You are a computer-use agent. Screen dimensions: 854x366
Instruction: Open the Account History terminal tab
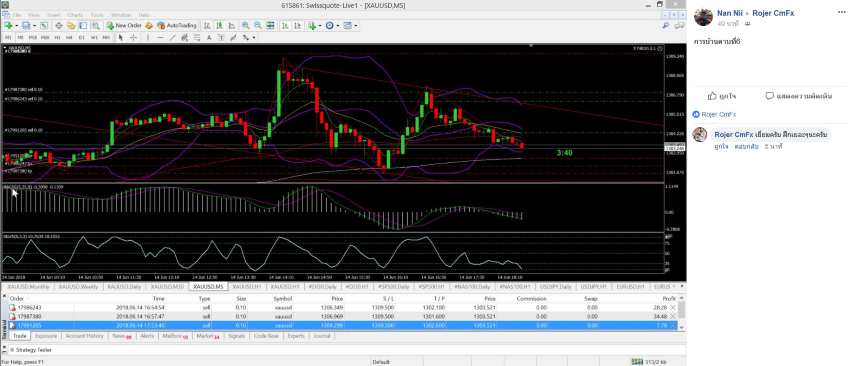(84, 336)
